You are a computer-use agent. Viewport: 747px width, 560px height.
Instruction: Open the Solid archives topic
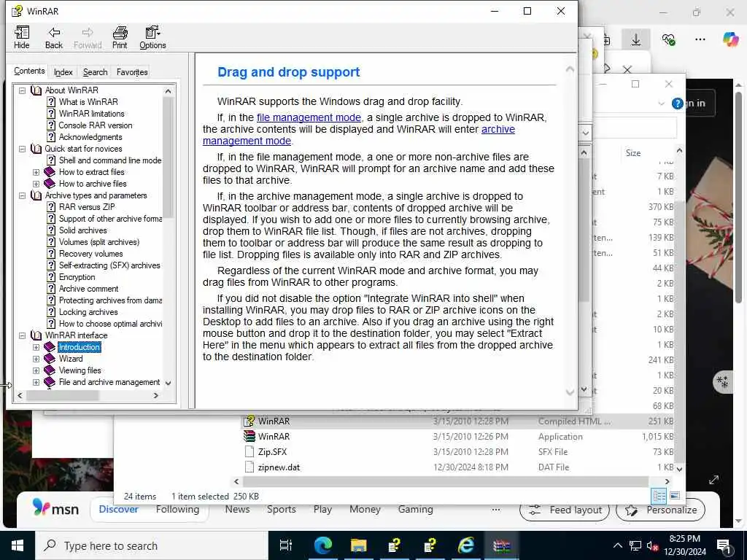[83, 230]
